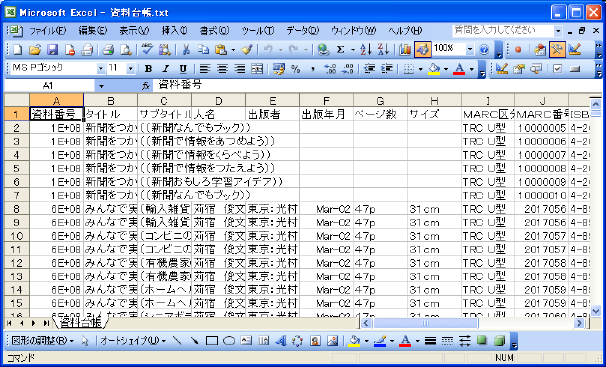This screenshot has height=367, width=606.
Task: Select the Format Painter brush
Action: click(247, 49)
